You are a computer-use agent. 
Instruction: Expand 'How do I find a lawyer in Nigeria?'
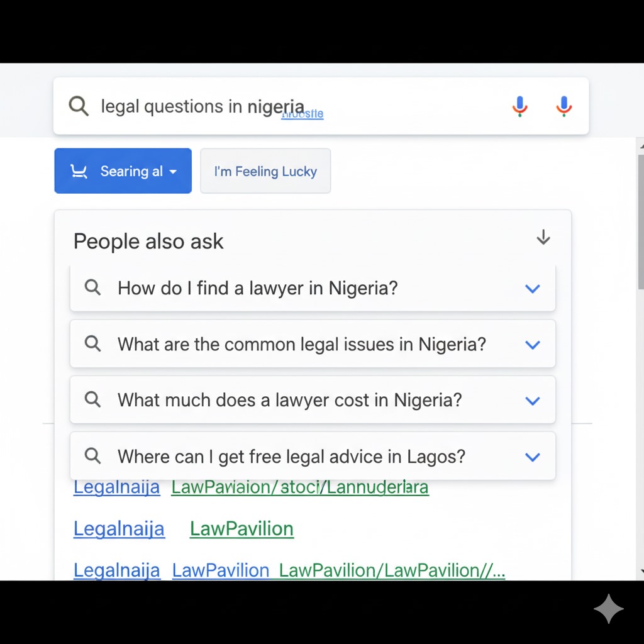532,289
